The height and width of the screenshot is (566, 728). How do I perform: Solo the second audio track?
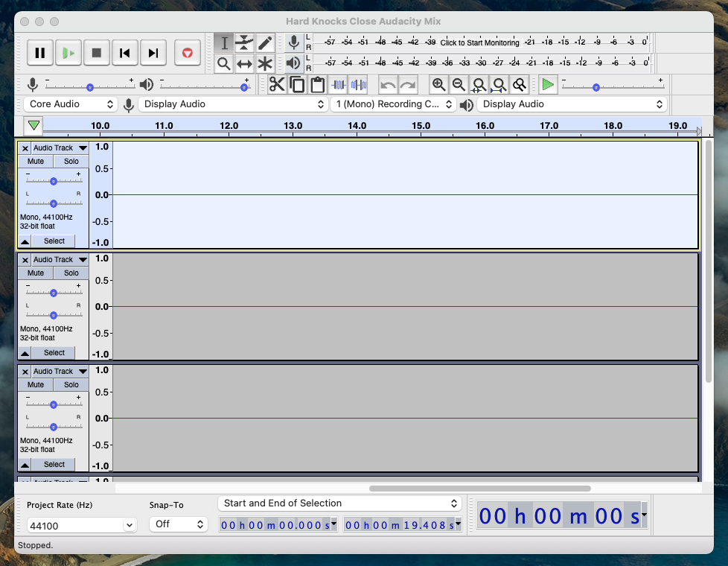tap(71, 273)
